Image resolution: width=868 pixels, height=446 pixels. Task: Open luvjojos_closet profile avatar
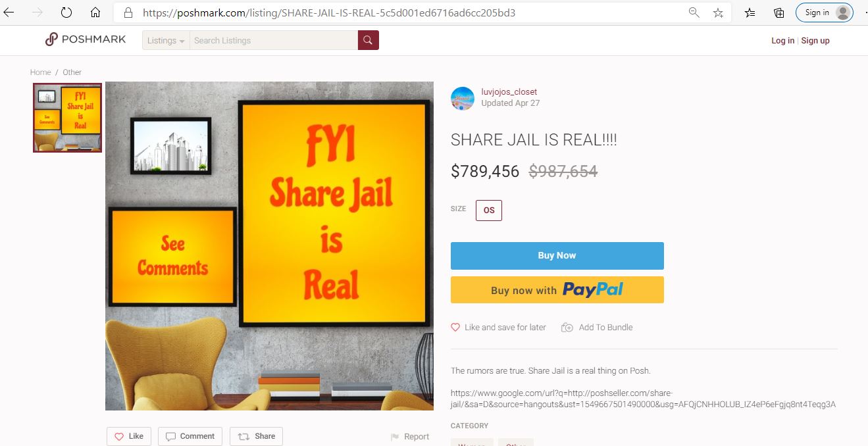463,98
